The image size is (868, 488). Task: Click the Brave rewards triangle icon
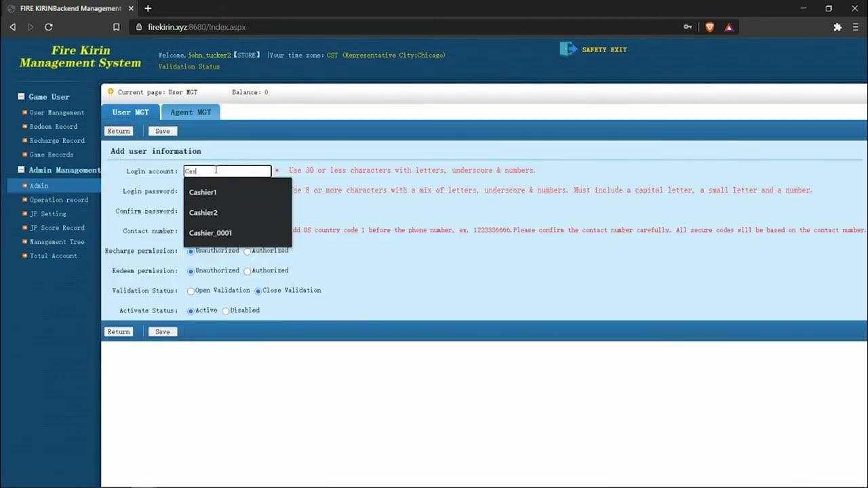pyautogui.click(x=729, y=27)
